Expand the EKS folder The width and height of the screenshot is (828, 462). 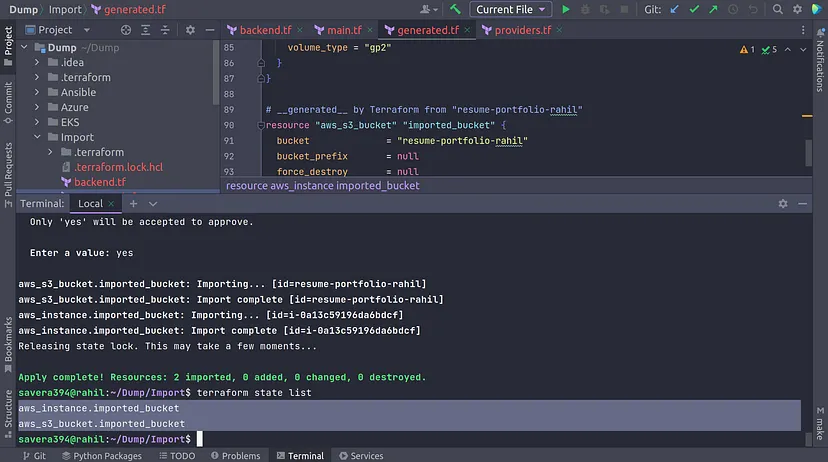[37, 122]
